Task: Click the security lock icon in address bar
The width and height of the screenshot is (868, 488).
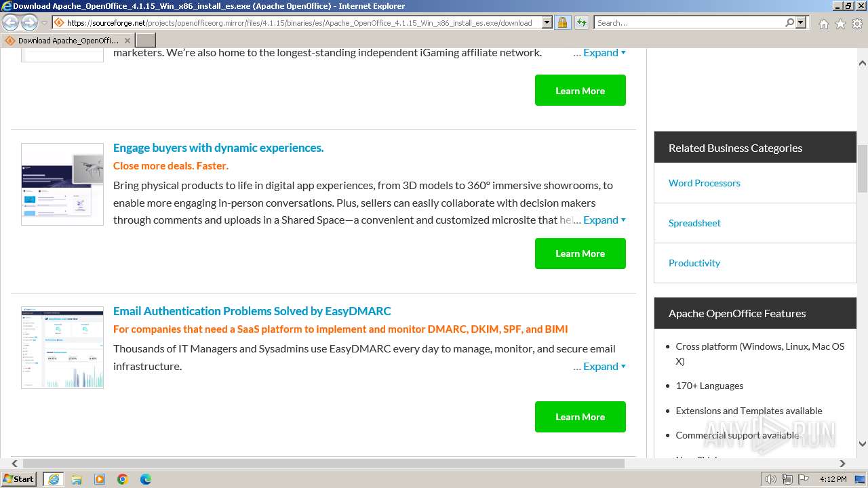Action: click(562, 22)
